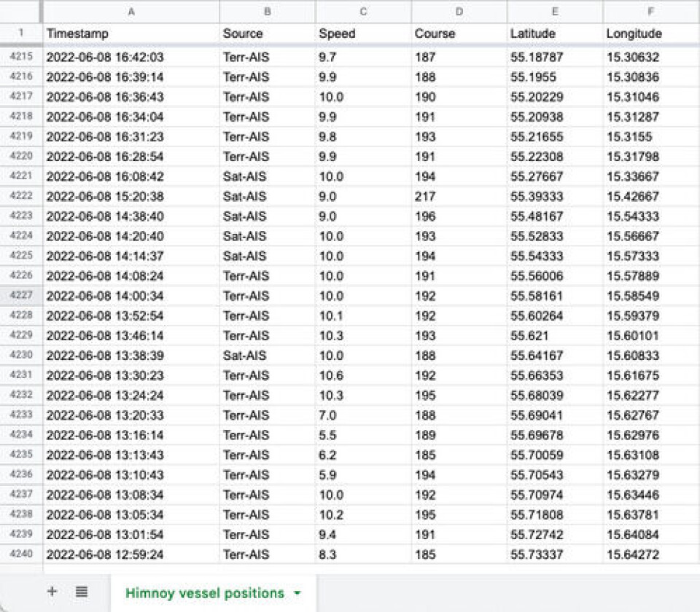Image resolution: width=700 pixels, height=612 pixels.
Task: Select column E header
Action: tap(555, 12)
